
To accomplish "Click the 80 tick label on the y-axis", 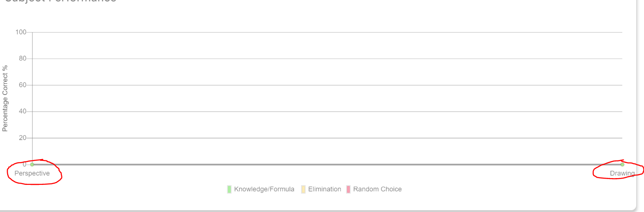I will click(x=23, y=59).
